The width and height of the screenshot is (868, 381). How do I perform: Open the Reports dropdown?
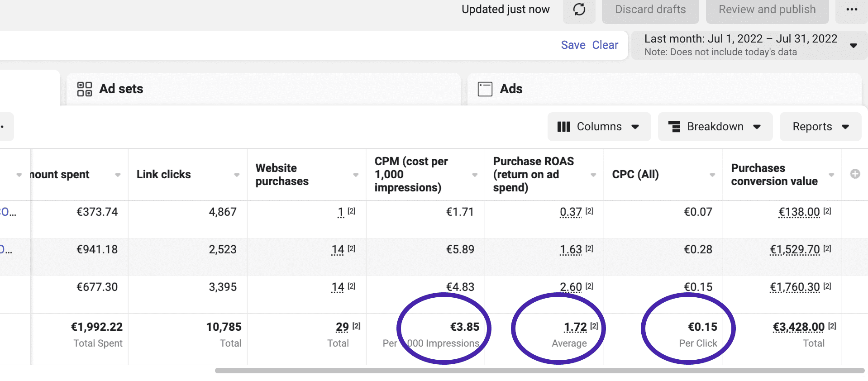(x=820, y=127)
